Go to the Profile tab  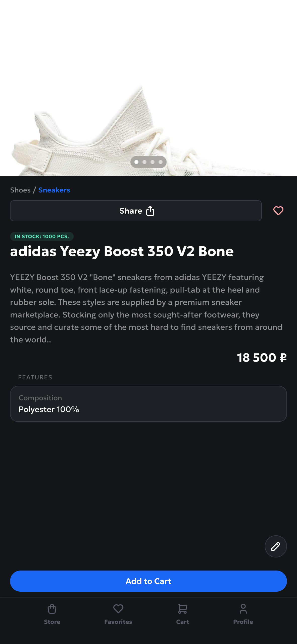[x=243, y=621]
